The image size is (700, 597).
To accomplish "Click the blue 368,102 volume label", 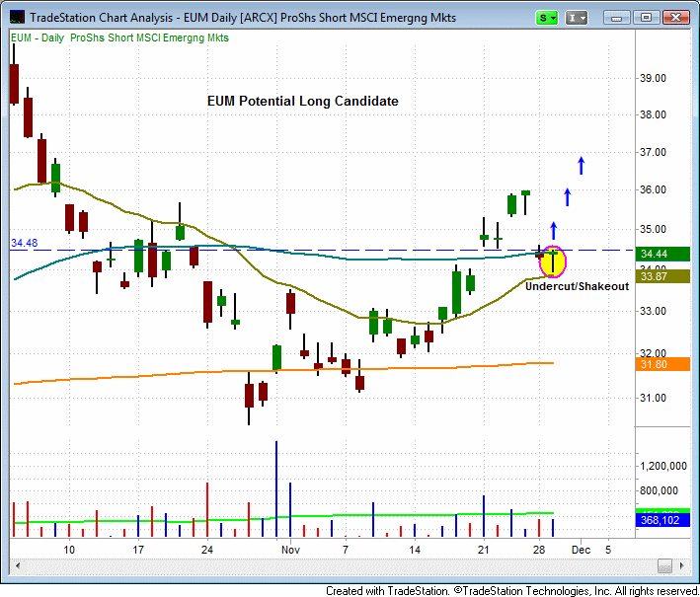I will [662, 520].
